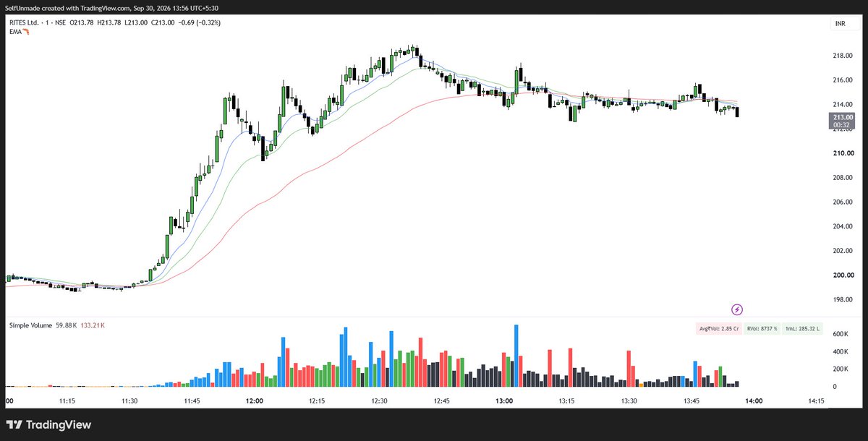868x441 pixels.
Task: Select the EMA indicator legend label
Action: 15,32
